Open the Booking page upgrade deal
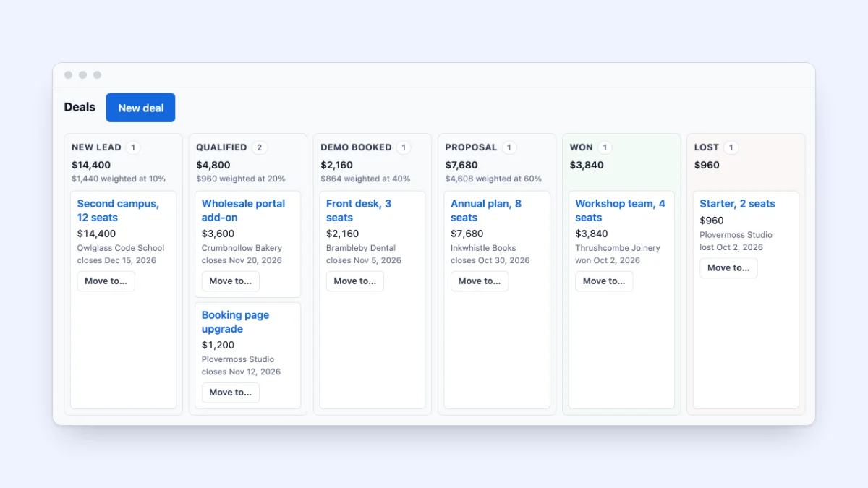The image size is (868, 488). tap(235, 322)
